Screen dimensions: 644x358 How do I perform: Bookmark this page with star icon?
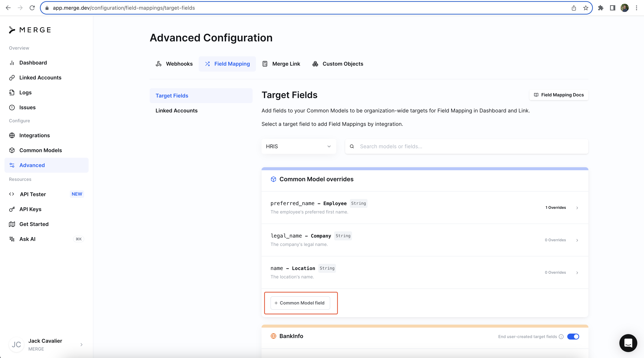click(x=585, y=8)
